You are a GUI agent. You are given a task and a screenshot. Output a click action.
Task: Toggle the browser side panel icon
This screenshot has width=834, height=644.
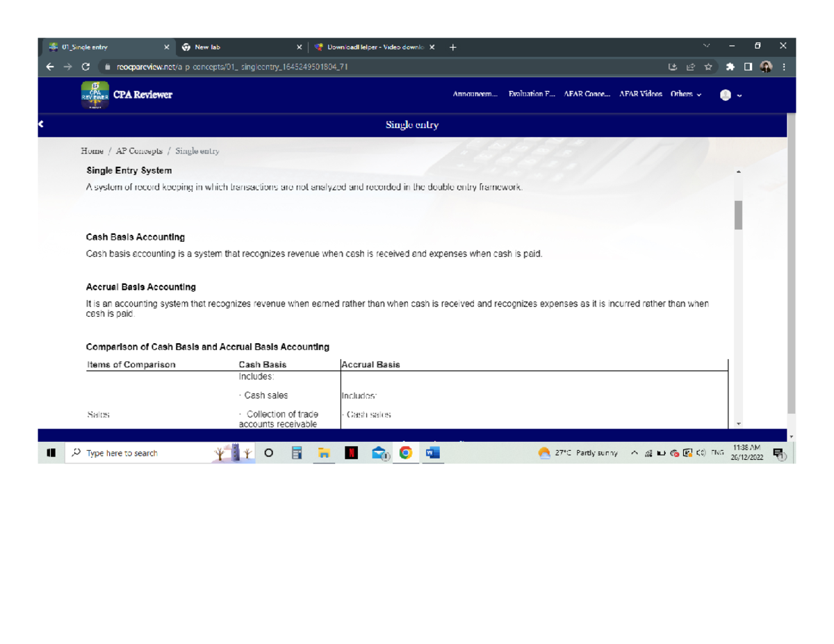749,67
